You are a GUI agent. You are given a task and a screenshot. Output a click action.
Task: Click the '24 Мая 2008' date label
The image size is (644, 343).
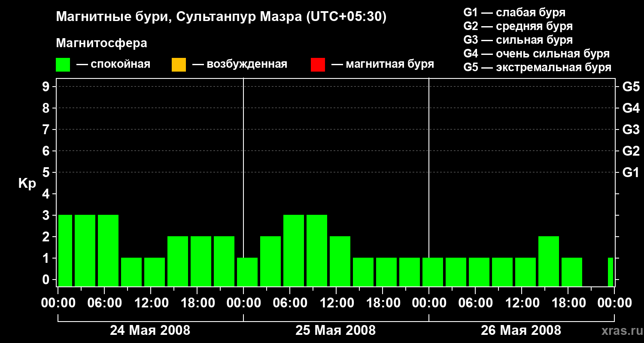coord(150,331)
